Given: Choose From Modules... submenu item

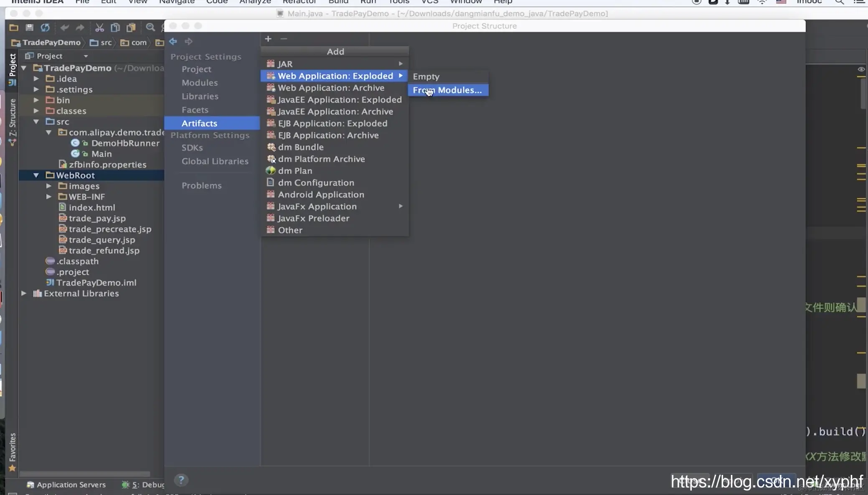Looking at the screenshot, I should (x=447, y=90).
